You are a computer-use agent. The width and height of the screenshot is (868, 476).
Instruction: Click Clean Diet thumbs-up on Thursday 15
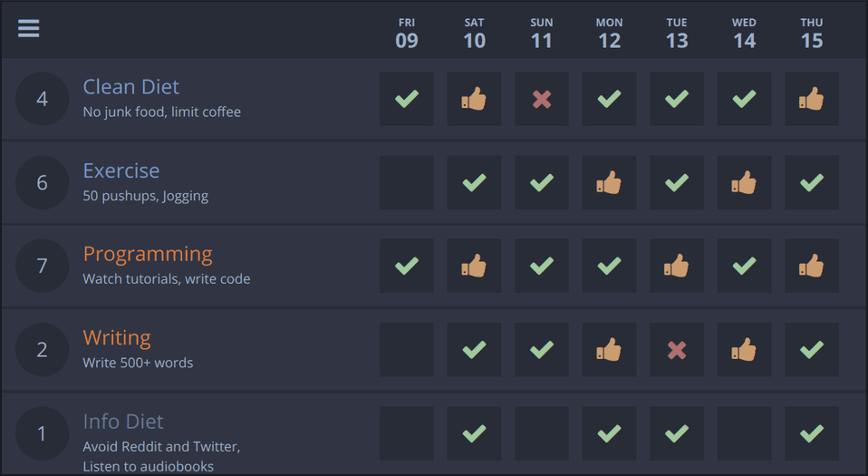pyautogui.click(x=812, y=99)
